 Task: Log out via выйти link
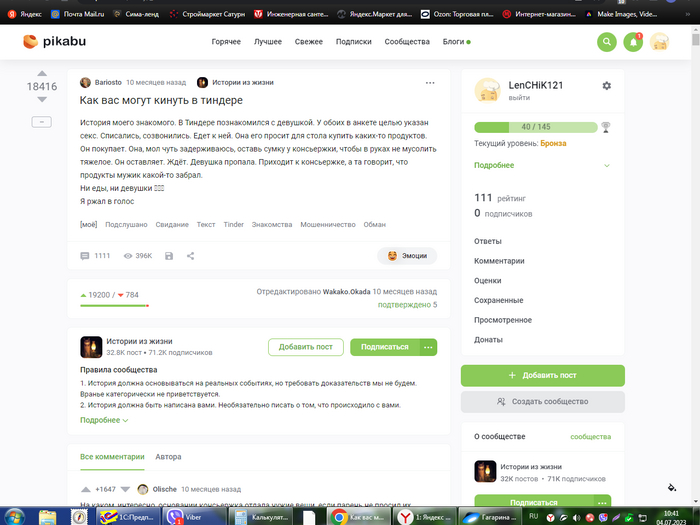click(x=519, y=97)
